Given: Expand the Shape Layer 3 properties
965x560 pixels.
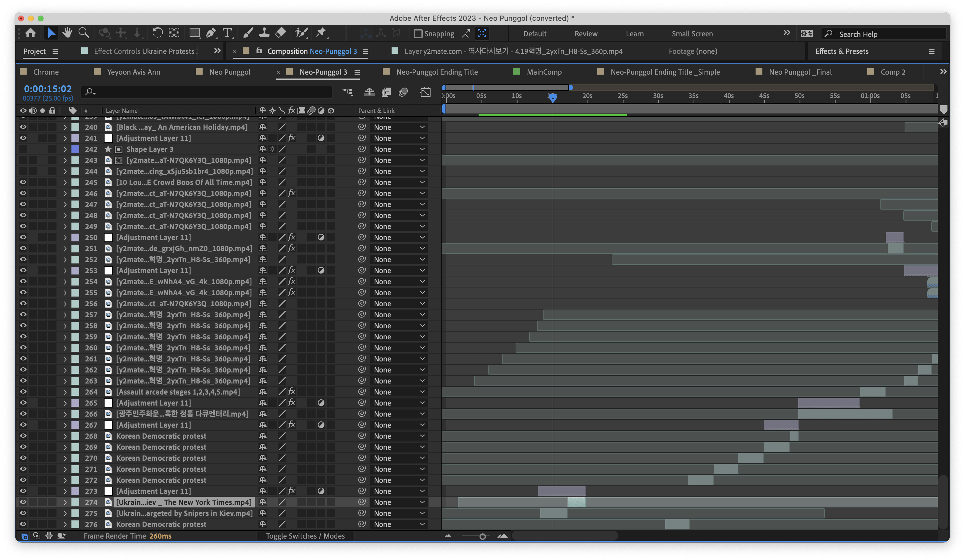Looking at the screenshot, I should [x=65, y=149].
